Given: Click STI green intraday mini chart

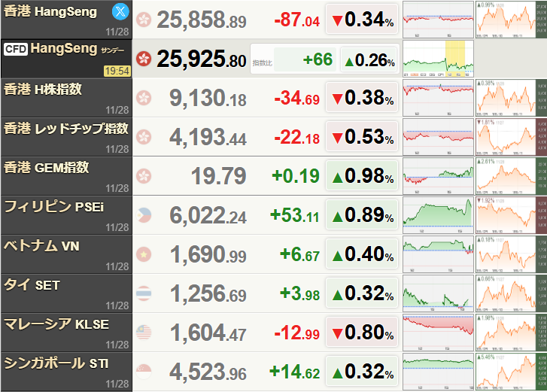Looking at the screenshot, I should click(x=438, y=372).
